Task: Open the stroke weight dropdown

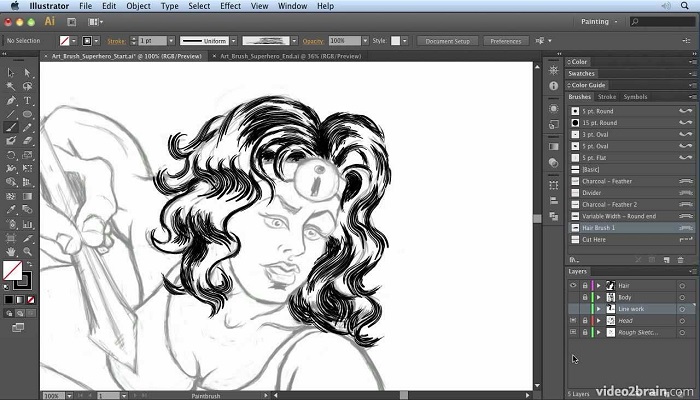Action: (171, 41)
